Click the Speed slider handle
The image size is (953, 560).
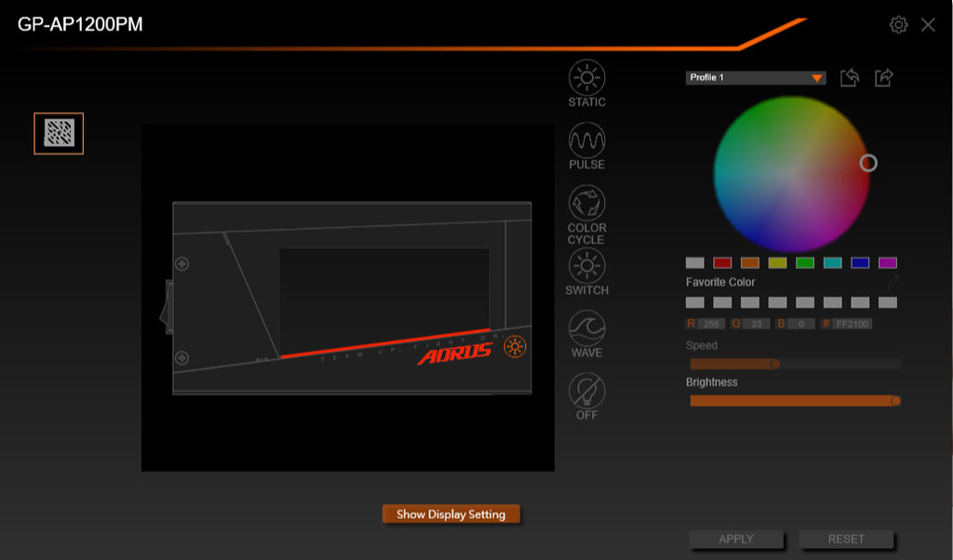click(775, 364)
